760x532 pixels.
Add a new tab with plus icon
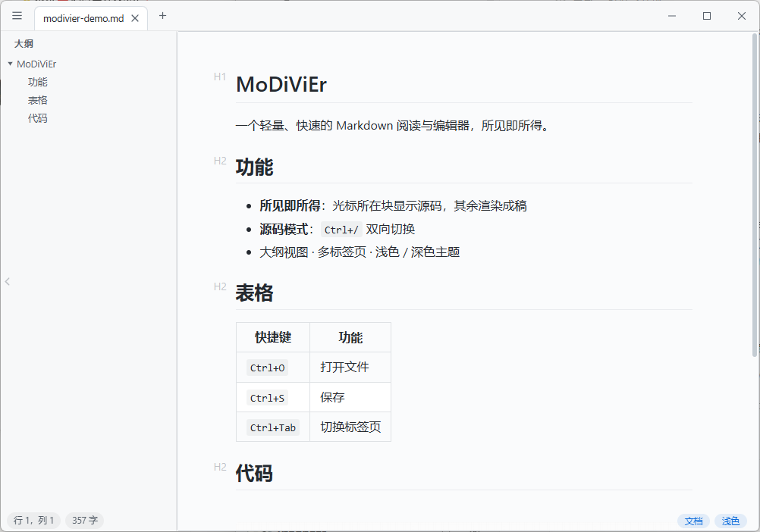click(163, 16)
